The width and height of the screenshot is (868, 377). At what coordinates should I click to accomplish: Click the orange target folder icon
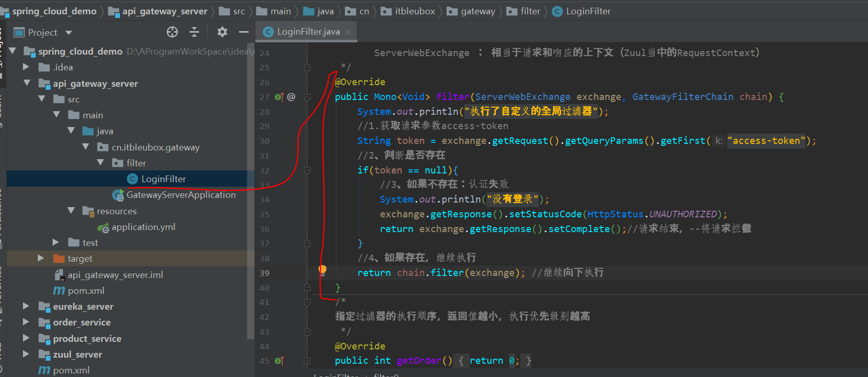click(x=59, y=258)
